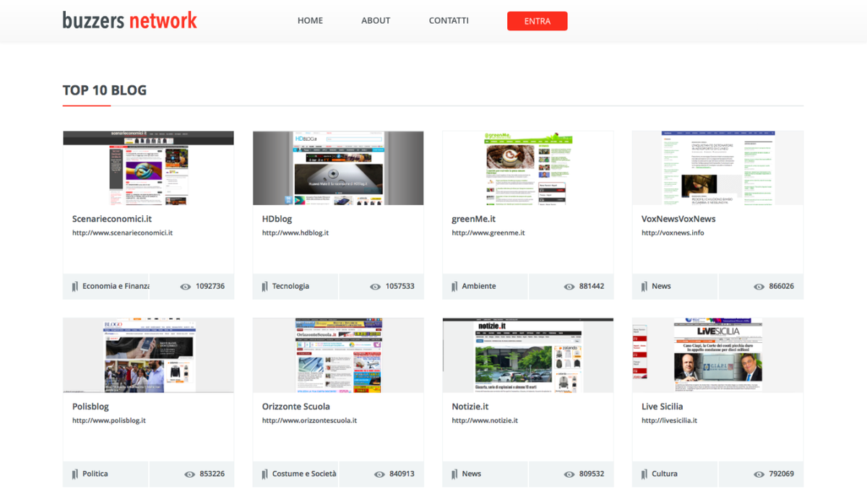Click the bookmark icon beside Cultura
The image size is (867, 504).
(x=644, y=474)
